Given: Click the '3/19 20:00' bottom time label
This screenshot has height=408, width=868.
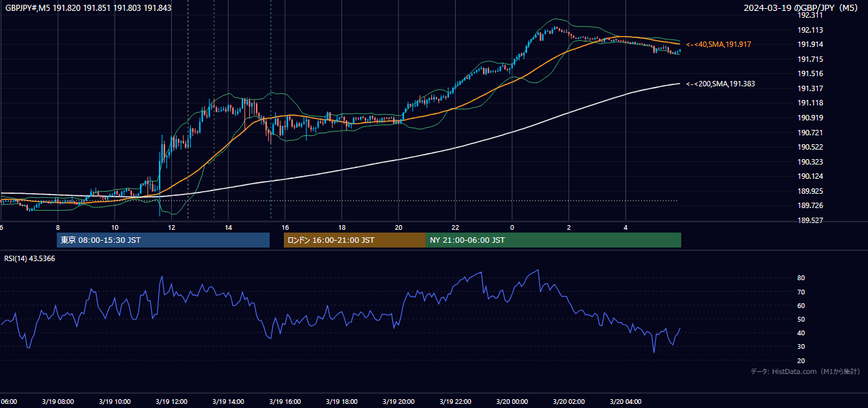Looking at the screenshot, I should pyautogui.click(x=398, y=402).
